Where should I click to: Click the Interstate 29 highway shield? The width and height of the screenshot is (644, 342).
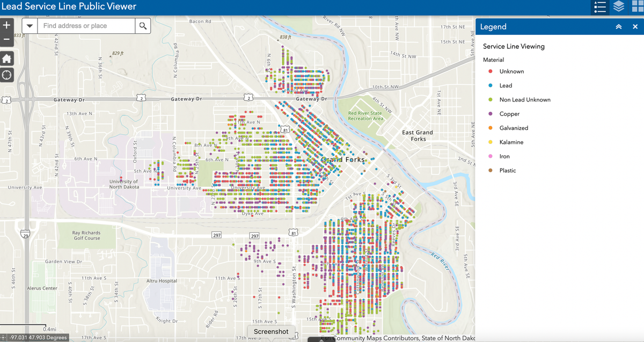point(25,235)
